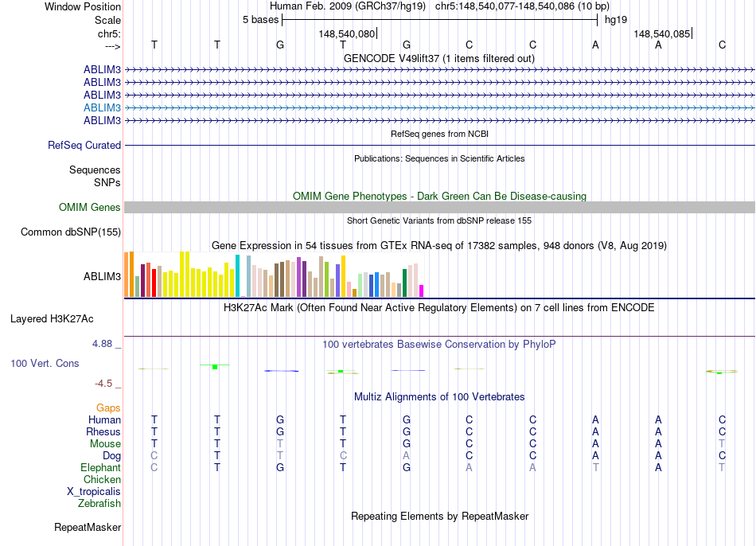Click the GENCODE V49lift37 track title

pyautogui.click(x=439, y=58)
